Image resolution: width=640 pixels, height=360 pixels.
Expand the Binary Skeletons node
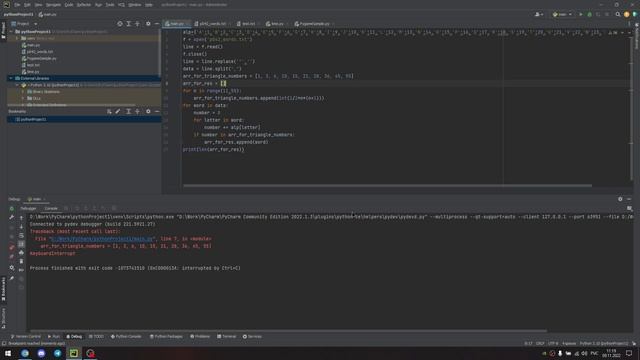pyautogui.click(x=23, y=92)
